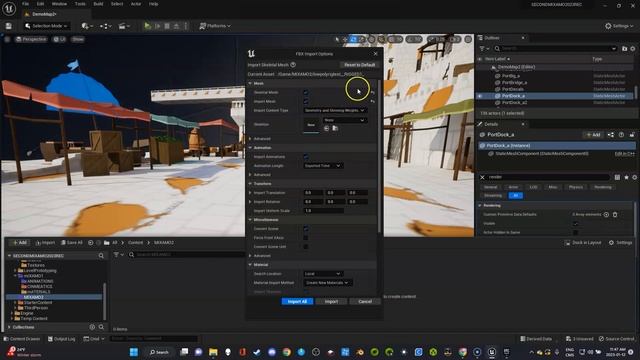Click the Import All button
The width and height of the screenshot is (640, 360).
point(297,301)
